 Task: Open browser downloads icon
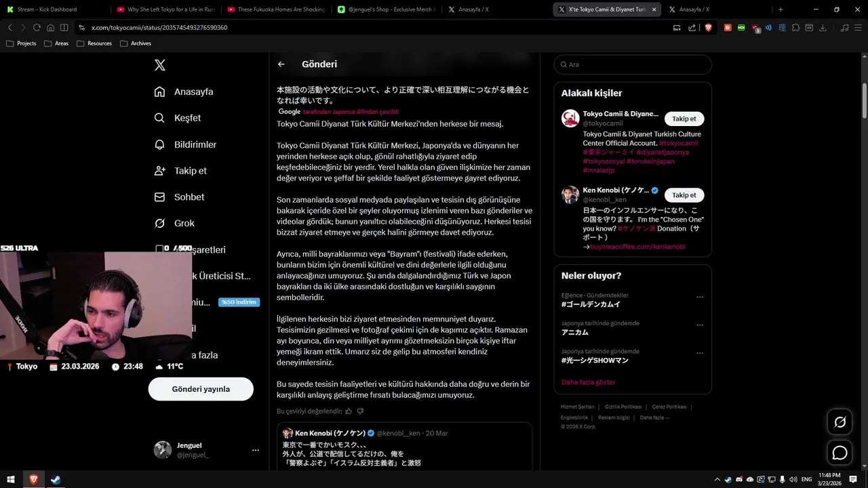(x=823, y=28)
